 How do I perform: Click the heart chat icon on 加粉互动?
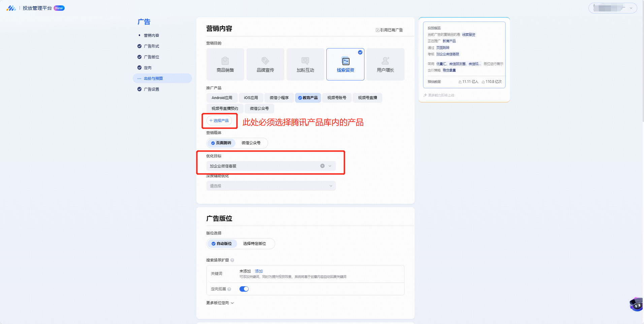[x=305, y=61]
